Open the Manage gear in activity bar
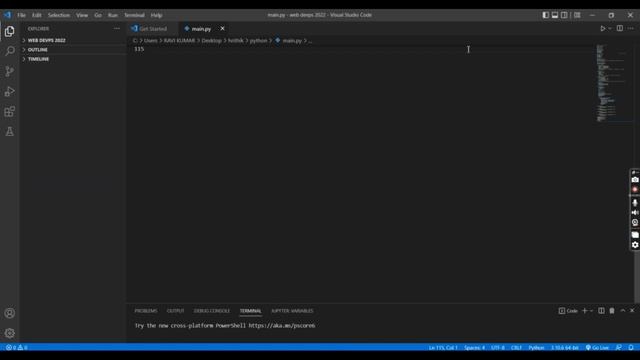This screenshot has height=360, width=640. [x=9, y=333]
